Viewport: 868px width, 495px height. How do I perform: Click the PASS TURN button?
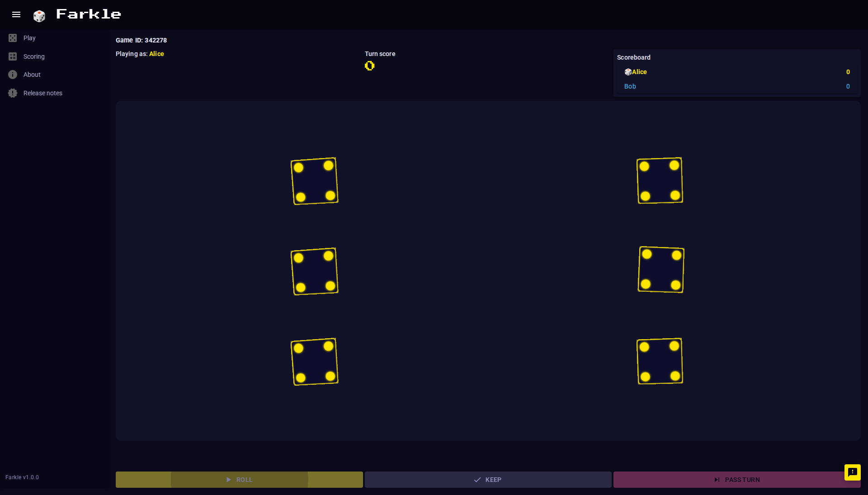point(737,480)
